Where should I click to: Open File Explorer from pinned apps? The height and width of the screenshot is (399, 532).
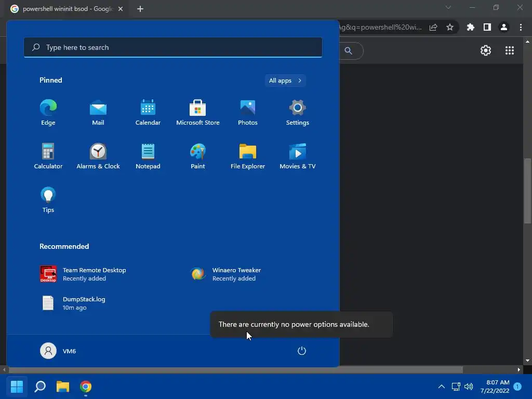248,156
